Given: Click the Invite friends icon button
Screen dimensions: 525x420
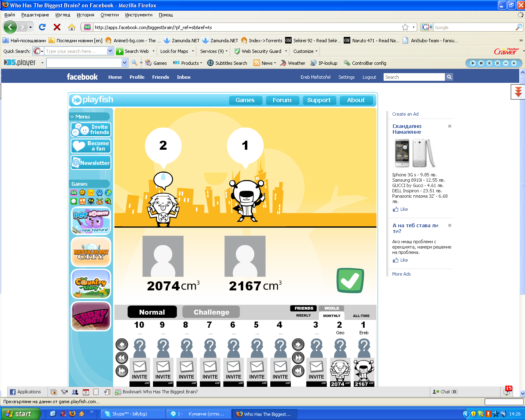Looking at the screenshot, I should tap(91, 130).
